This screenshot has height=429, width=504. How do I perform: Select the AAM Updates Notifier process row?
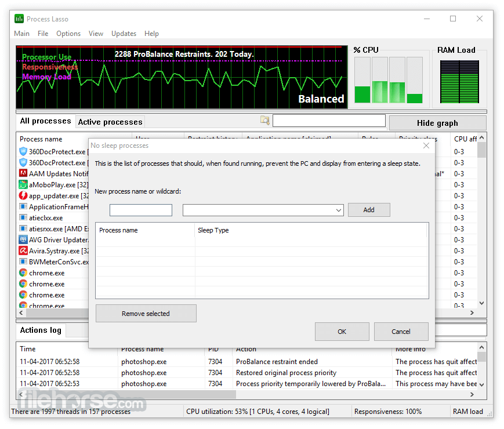coord(53,173)
